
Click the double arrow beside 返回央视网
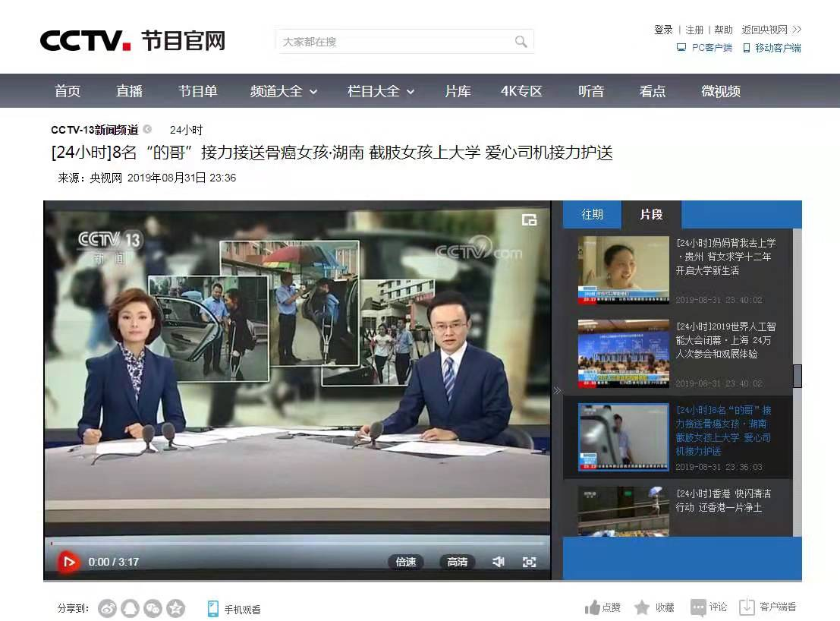coord(798,30)
